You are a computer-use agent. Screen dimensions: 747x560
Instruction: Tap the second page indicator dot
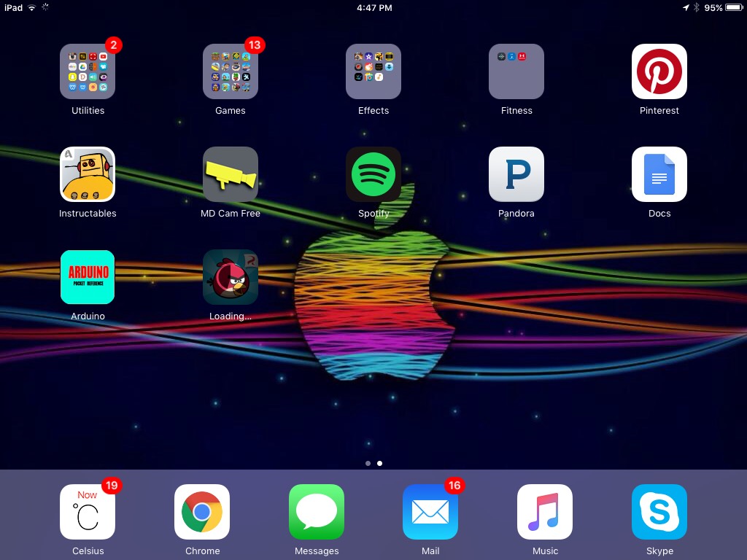pos(379,463)
